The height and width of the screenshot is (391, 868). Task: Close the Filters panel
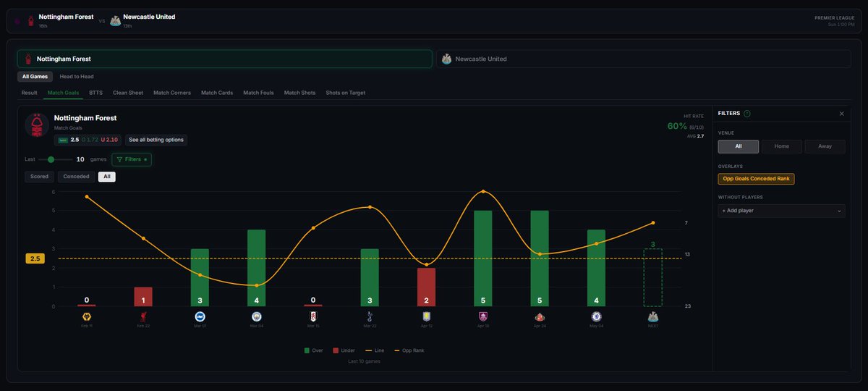(841, 114)
